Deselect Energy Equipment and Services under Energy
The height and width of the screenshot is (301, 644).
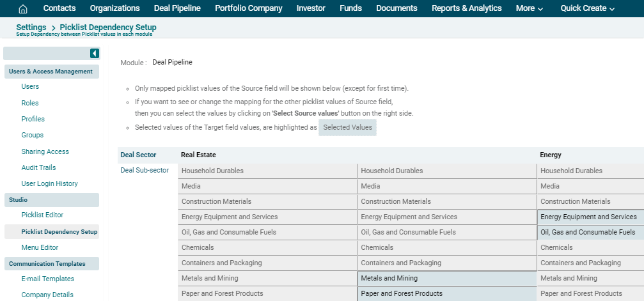(590, 217)
